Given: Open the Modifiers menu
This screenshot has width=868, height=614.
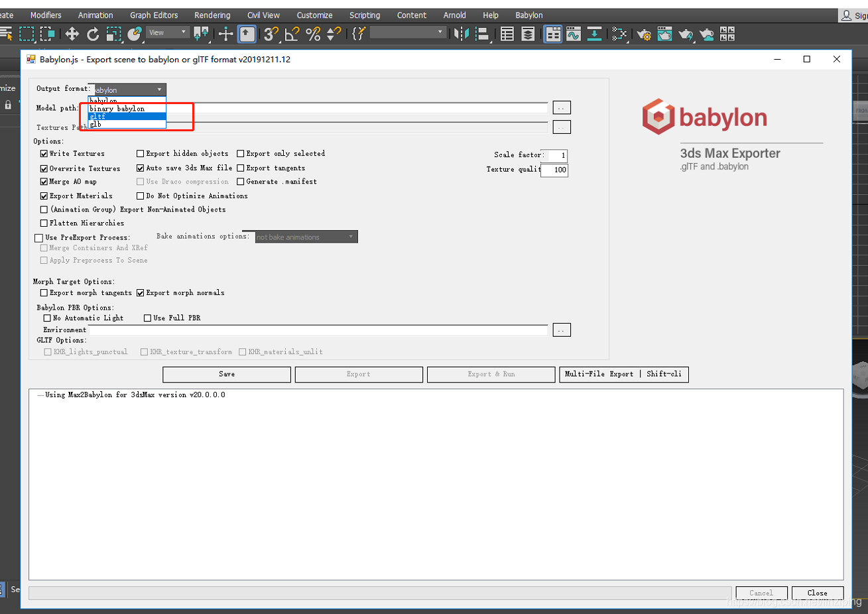Looking at the screenshot, I should coord(46,15).
